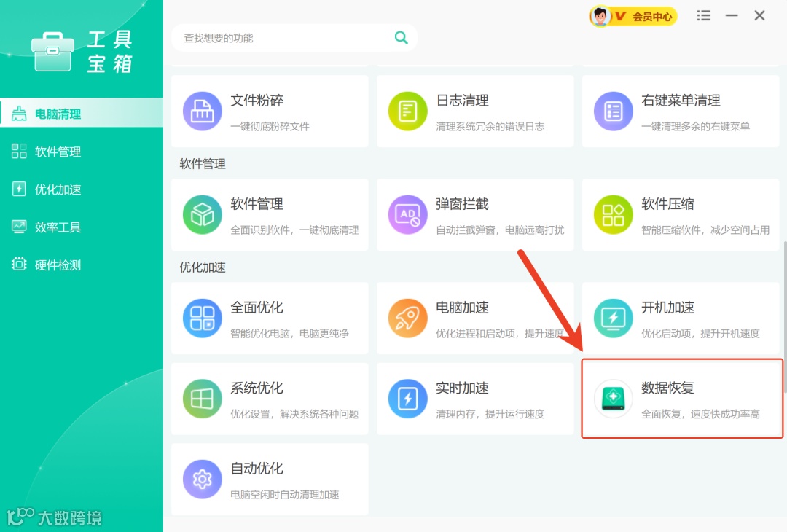Minimize the toolbox window
Screen dimensions: 787x532
coord(732,15)
